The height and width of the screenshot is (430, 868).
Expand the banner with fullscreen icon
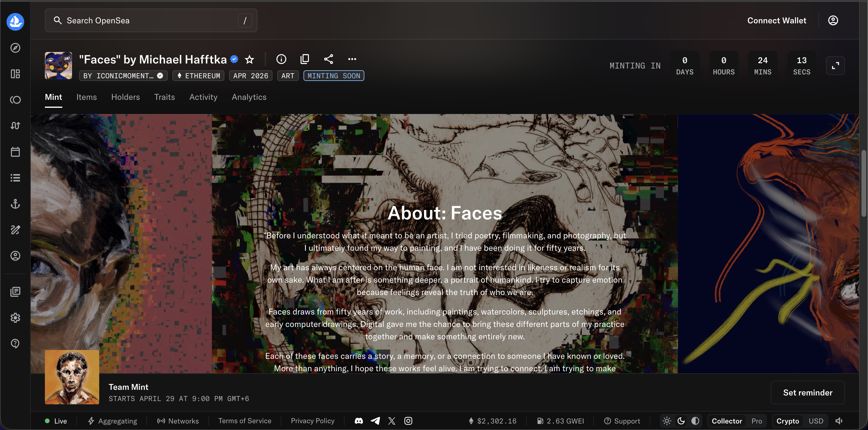[x=835, y=65]
